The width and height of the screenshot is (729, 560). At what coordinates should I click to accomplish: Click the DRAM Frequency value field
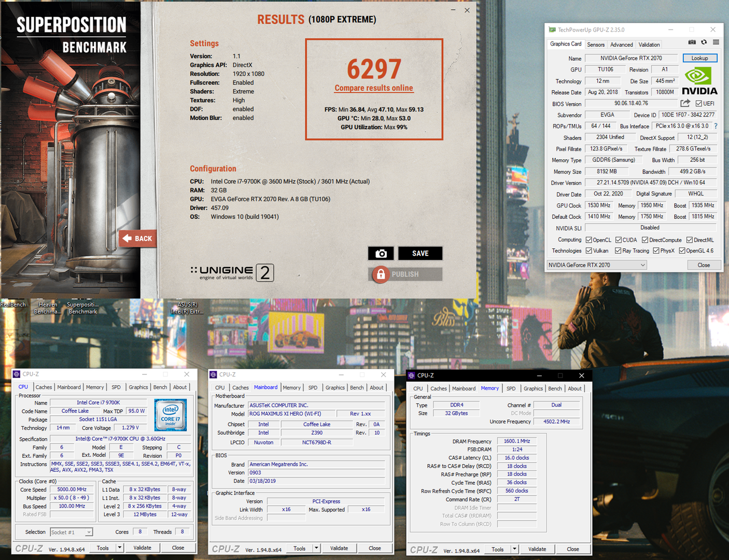[517, 441]
